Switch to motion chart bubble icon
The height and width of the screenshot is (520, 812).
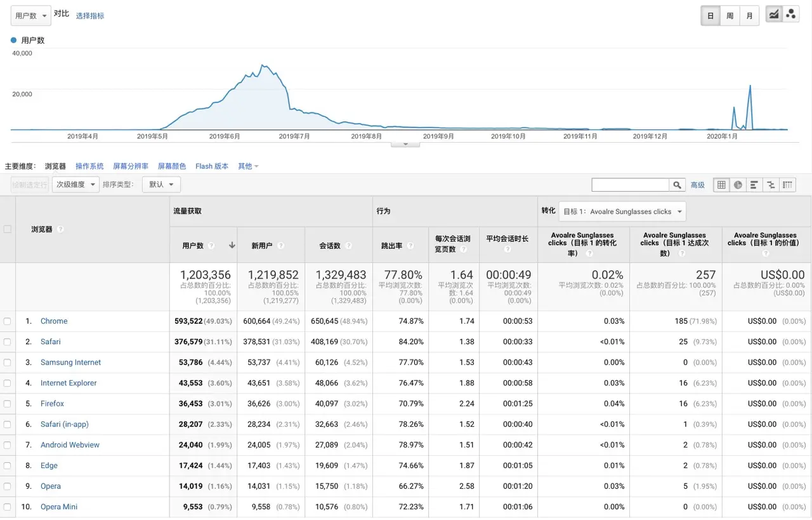790,15
